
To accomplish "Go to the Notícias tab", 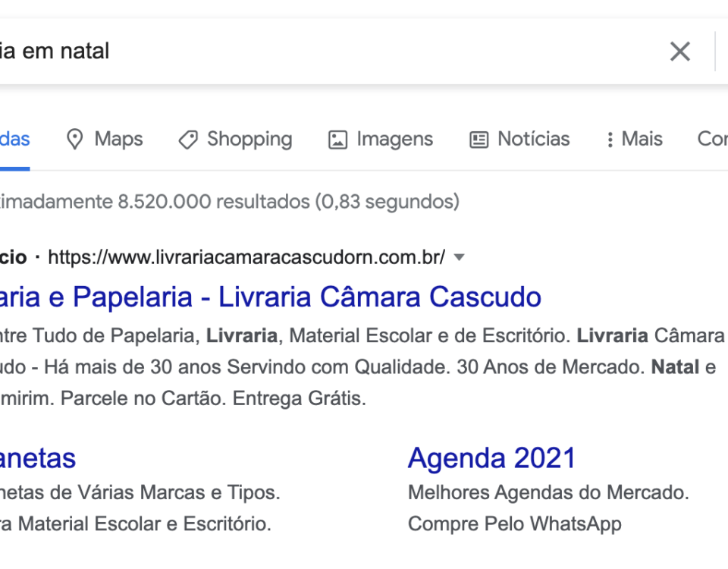I will (x=519, y=140).
